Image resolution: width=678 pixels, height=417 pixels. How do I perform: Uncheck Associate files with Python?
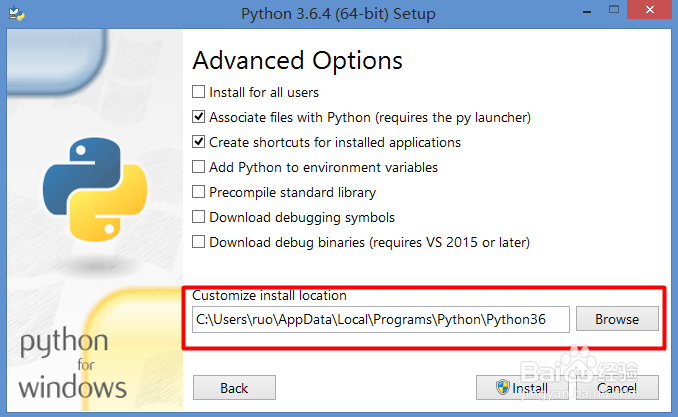pos(199,117)
